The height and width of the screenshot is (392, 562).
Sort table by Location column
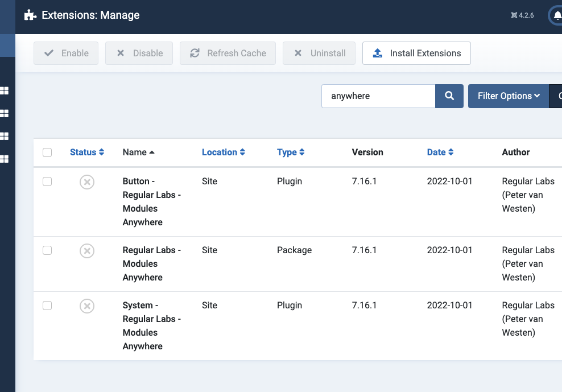(223, 152)
